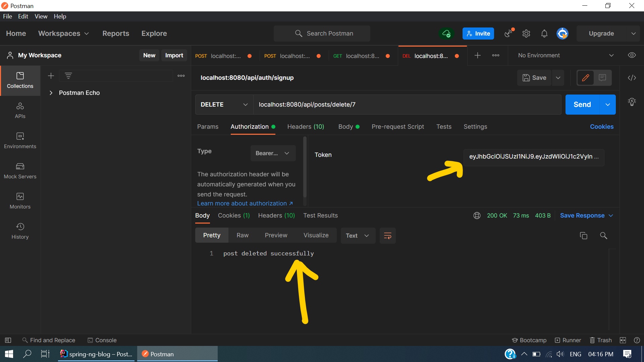This screenshot has width=644, height=362.
Task: Create a new collection with plus icon
Action: pyautogui.click(x=51, y=76)
